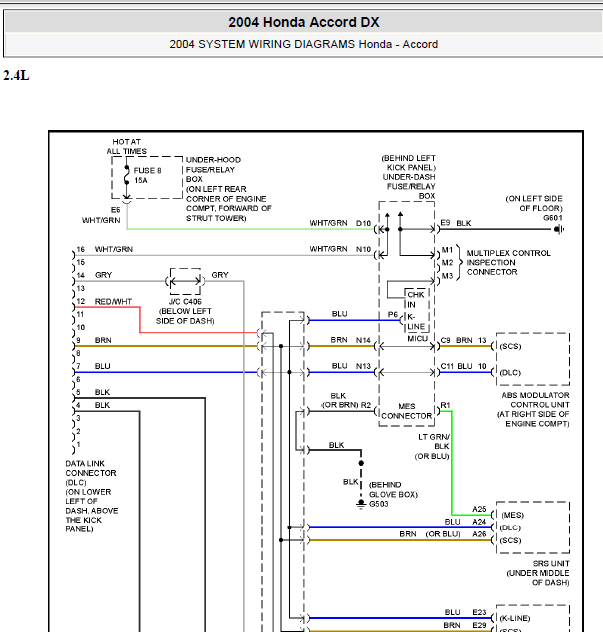This screenshot has height=632, width=603.
Task: Click the "(MES)" pin label in SRS unit
Action: (x=512, y=515)
